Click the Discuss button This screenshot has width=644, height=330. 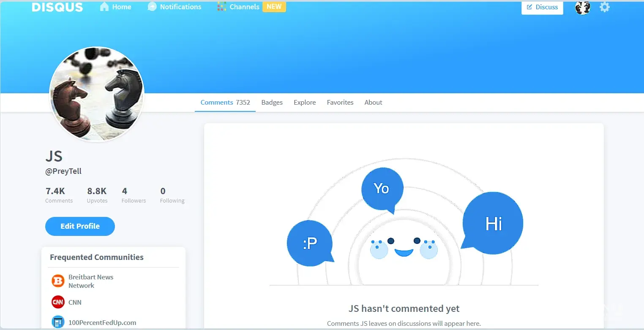(542, 7)
